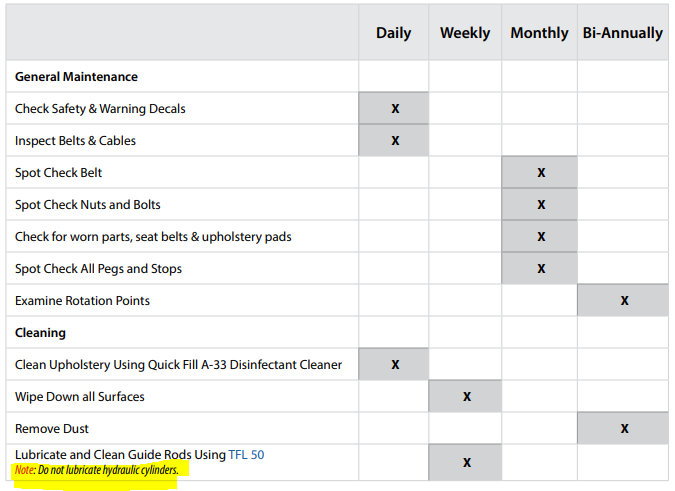Select the Examine Rotation Points row label

[x=82, y=301]
